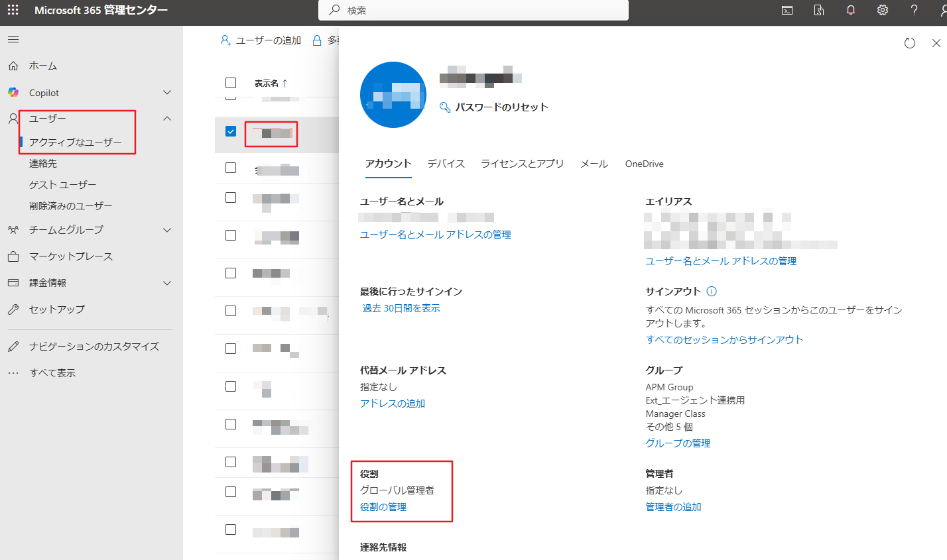This screenshot has width=947, height=560.
Task: Close the user details panel
Action: (936, 43)
